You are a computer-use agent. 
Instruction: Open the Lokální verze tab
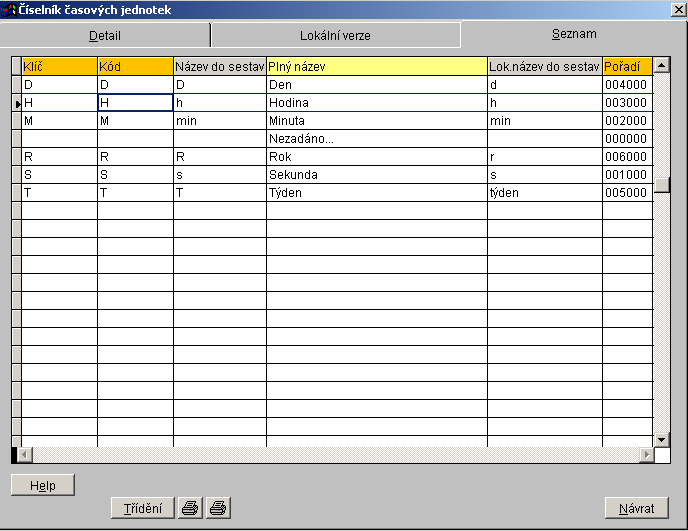(x=335, y=35)
